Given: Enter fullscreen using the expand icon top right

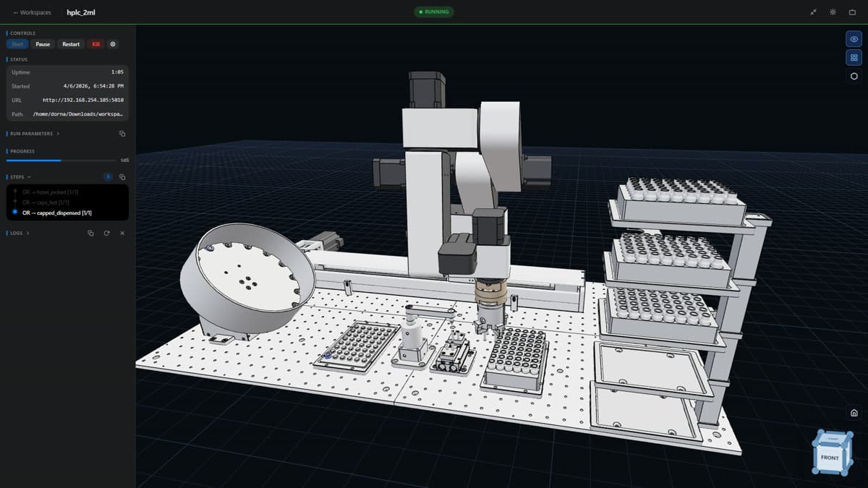Looking at the screenshot, I should (813, 12).
